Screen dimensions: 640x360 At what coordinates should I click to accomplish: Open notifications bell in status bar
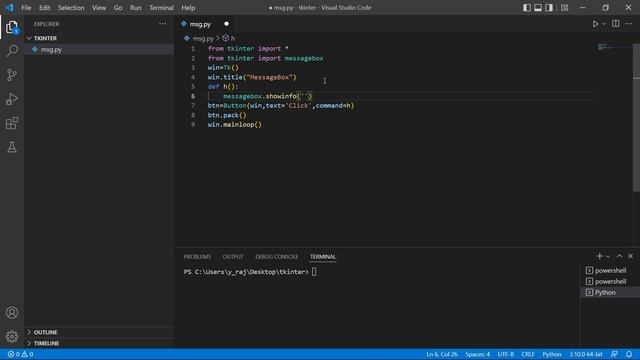coord(629,354)
